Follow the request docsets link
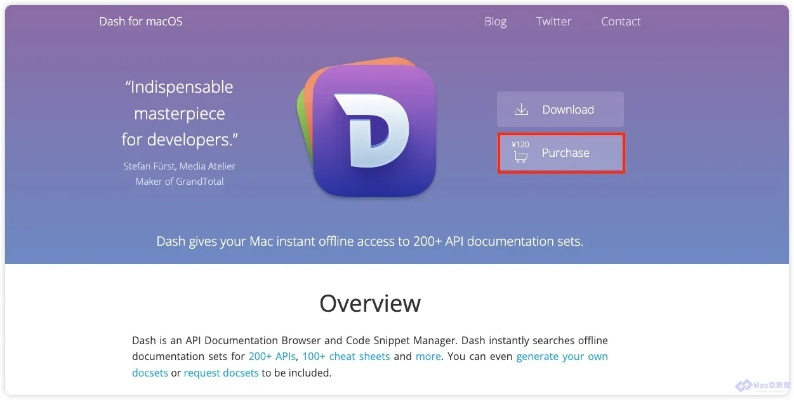The width and height of the screenshot is (794, 400). (221, 373)
